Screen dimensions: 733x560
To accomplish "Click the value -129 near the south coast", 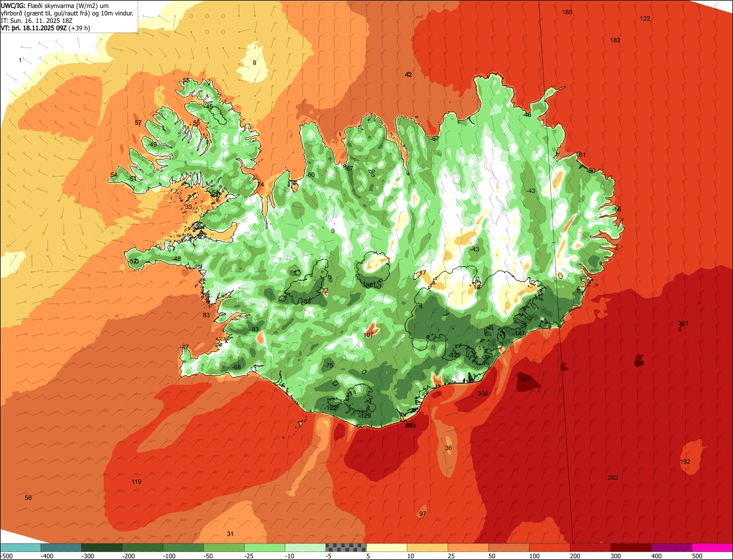I will [x=364, y=416].
